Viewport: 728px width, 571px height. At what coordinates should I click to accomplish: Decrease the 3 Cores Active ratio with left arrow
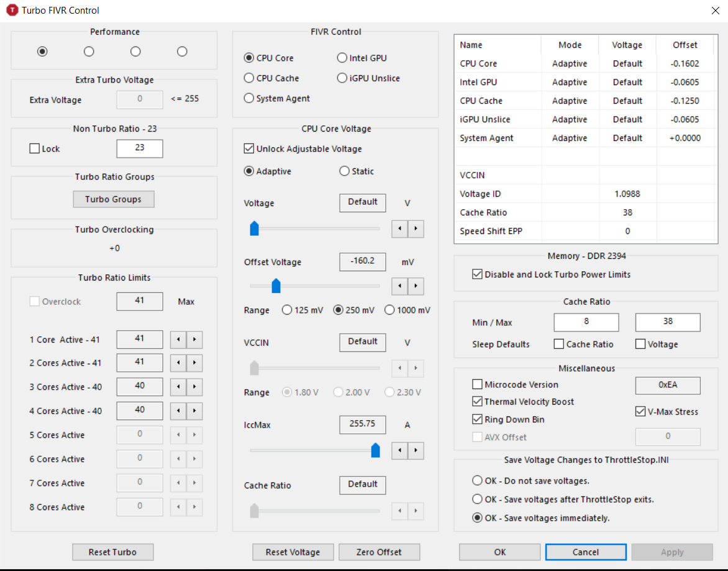178,387
